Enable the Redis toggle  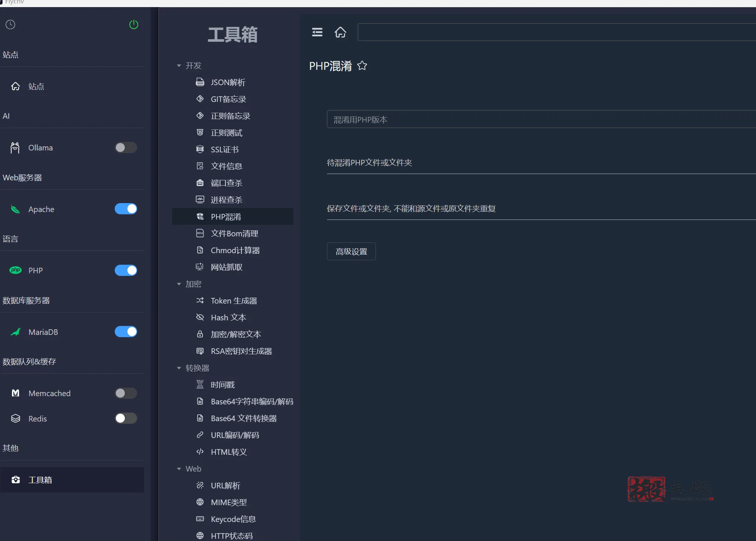pyautogui.click(x=126, y=418)
